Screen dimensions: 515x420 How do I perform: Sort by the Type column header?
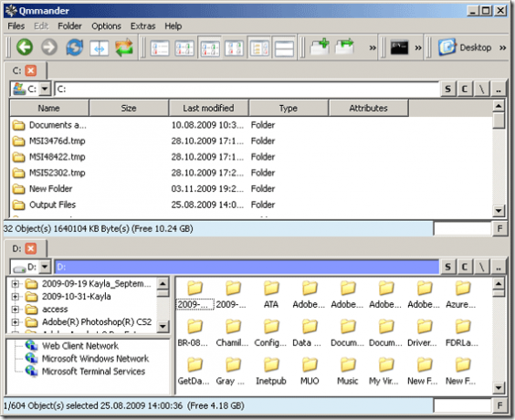289,108
